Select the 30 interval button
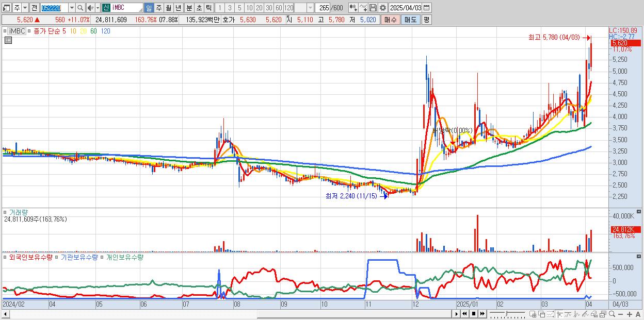 (269, 8)
